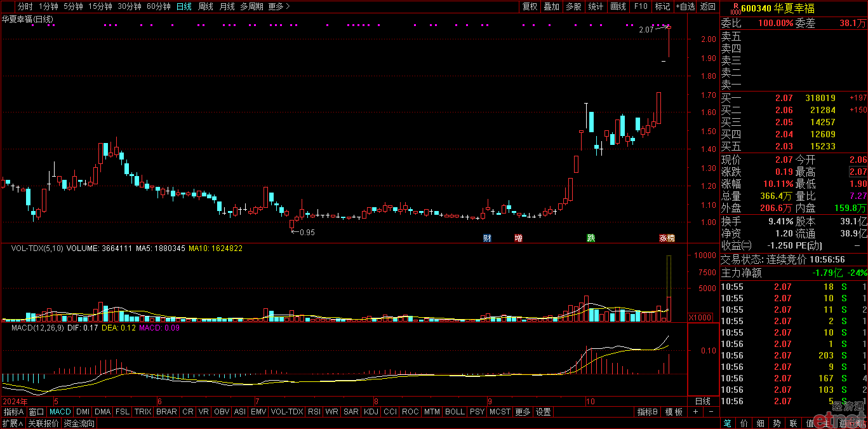The height and width of the screenshot is (429, 868).
Task: Switch to 周线 weekly chart
Action: point(206,6)
